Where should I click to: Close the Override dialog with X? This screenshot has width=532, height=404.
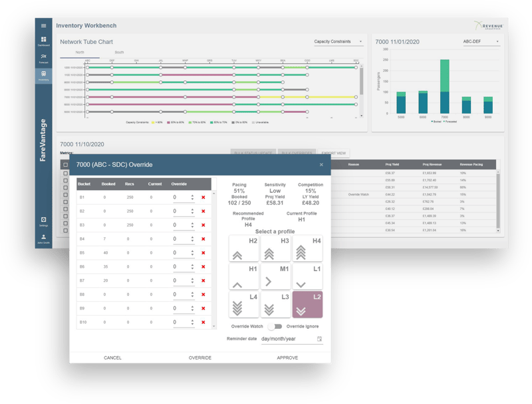(x=321, y=165)
